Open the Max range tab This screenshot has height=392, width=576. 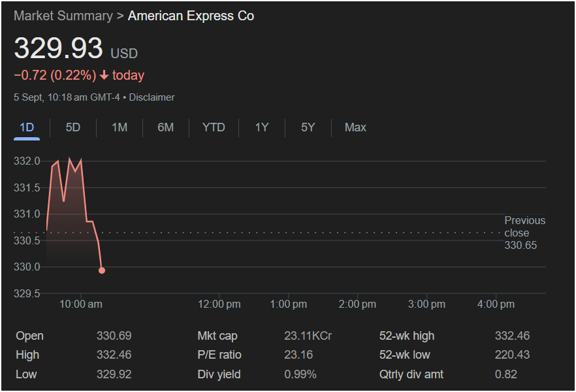click(355, 127)
